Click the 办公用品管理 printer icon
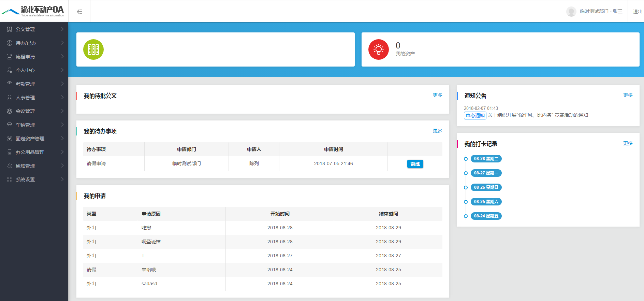The image size is (644, 301). [10, 152]
